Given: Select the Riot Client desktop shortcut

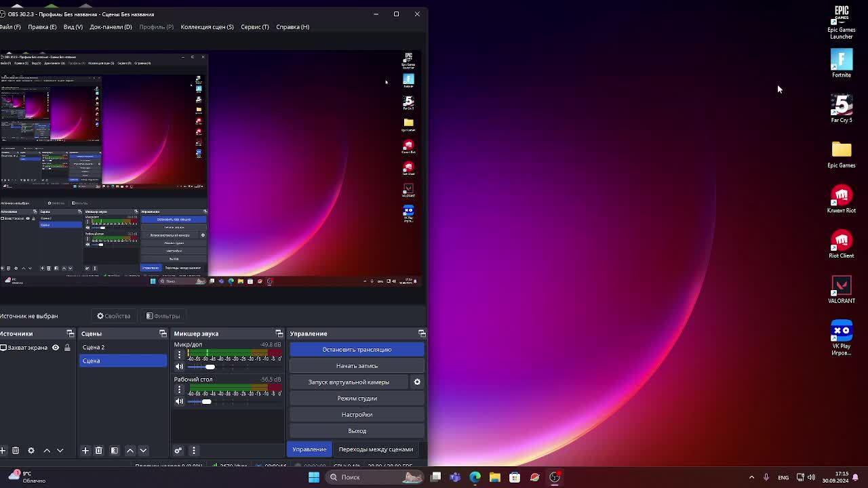Looking at the screenshot, I should (842, 244).
